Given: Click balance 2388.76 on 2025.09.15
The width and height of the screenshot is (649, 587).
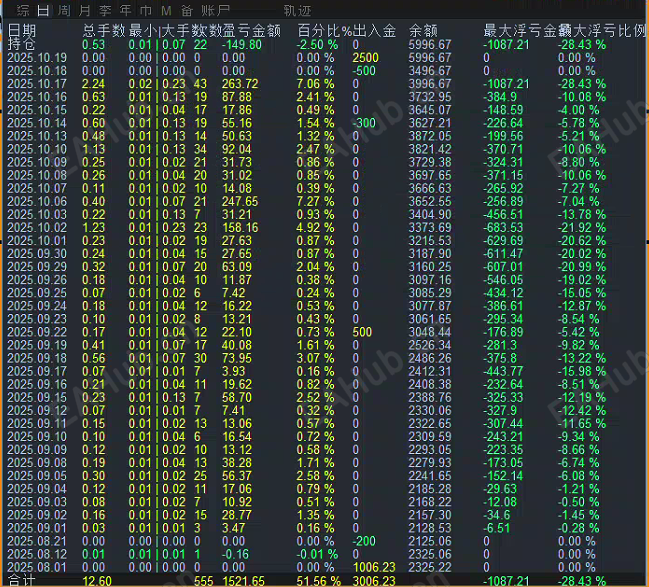Looking at the screenshot, I should tap(430, 397).
